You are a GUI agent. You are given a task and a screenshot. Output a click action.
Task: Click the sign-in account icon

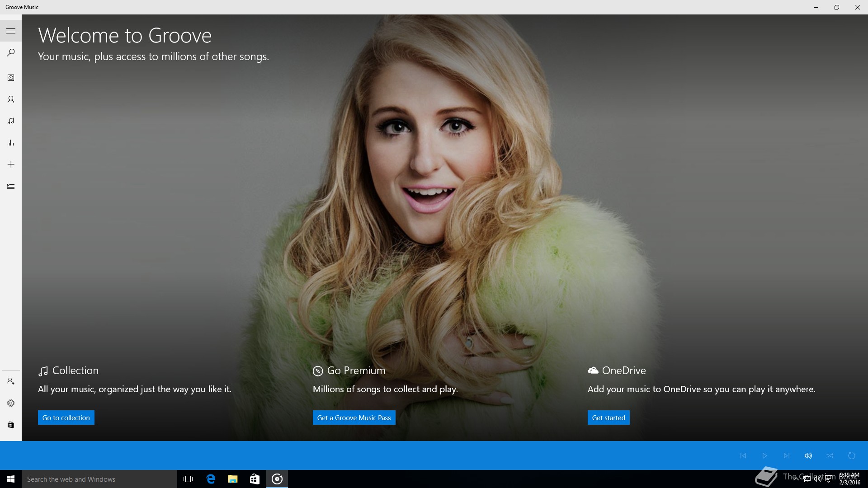pos(11,381)
